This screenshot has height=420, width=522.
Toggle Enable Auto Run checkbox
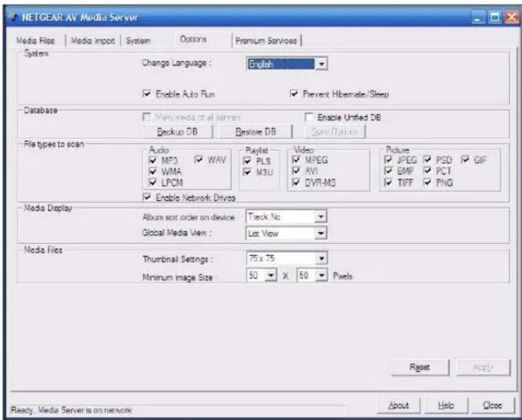(147, 94)
